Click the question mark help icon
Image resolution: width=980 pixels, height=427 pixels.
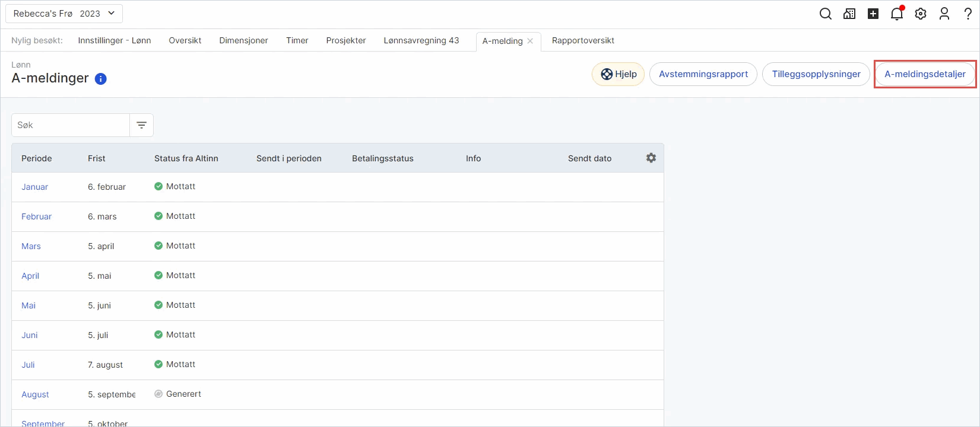(968, 14)
